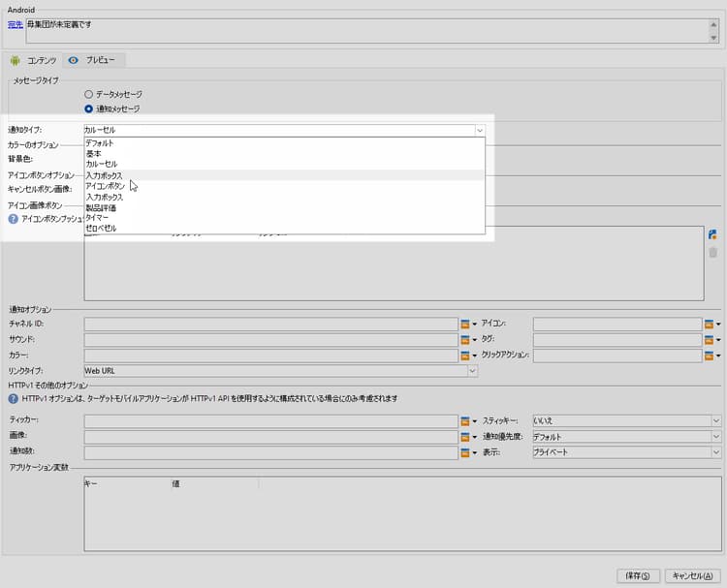Choose アイコンボタン from the dropdown list

pyautogui.click(x=284, y=186)
